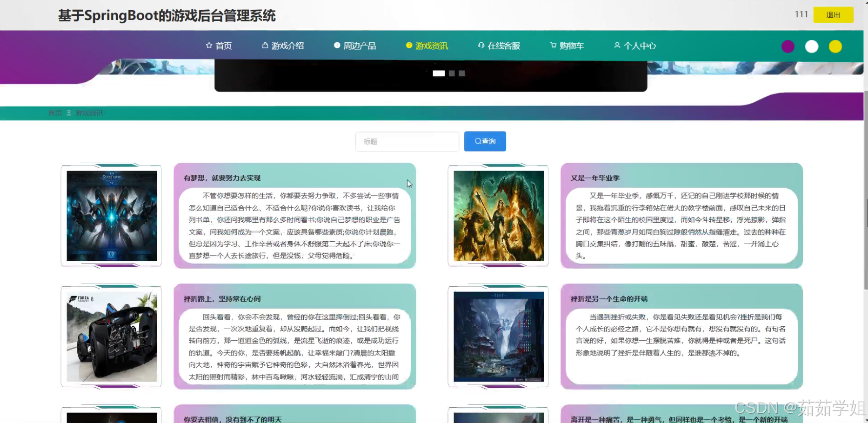Screen dimensions: 868x423
Task: Click the article text starting 回头看看
Action: [294, 347]
